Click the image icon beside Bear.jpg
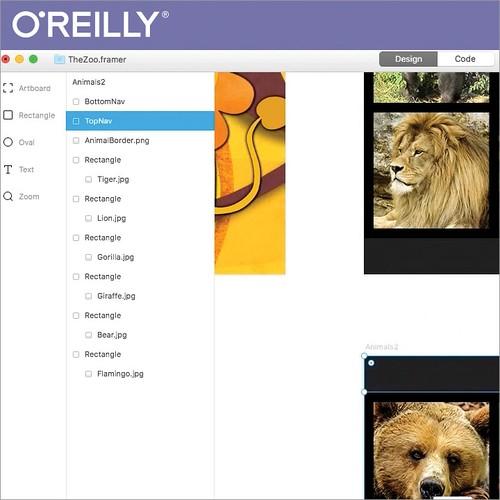This screenshot has width=500, height=500. coord(88,335)
